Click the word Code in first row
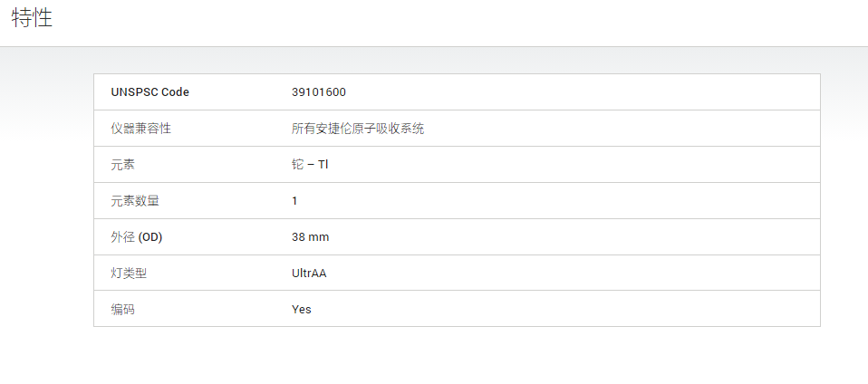Image resolution: width=868 pixels, height=384 pixels. point(176,92)
